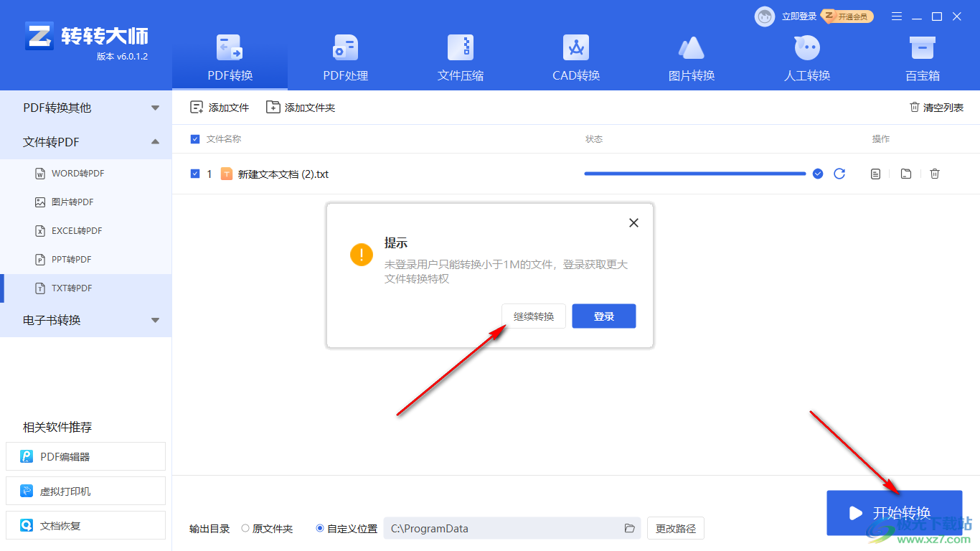
Task: Click the 操作 column header
Action: click(881, 139)
